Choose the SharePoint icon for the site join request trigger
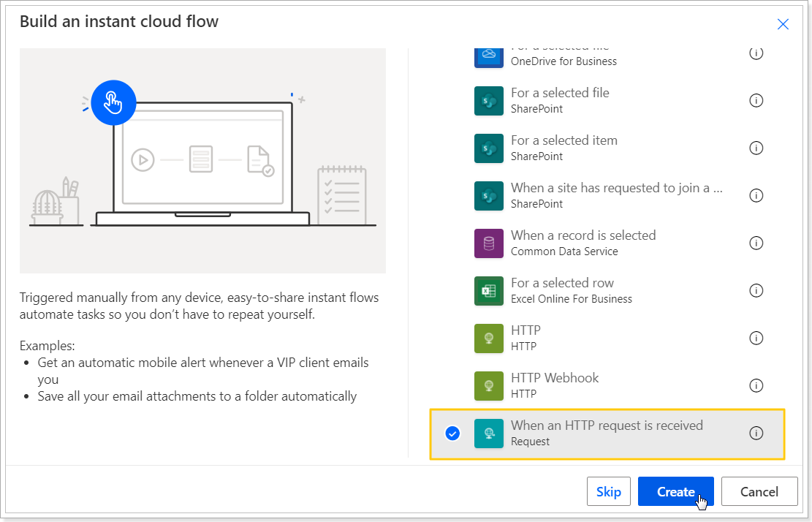 (489, 196)
